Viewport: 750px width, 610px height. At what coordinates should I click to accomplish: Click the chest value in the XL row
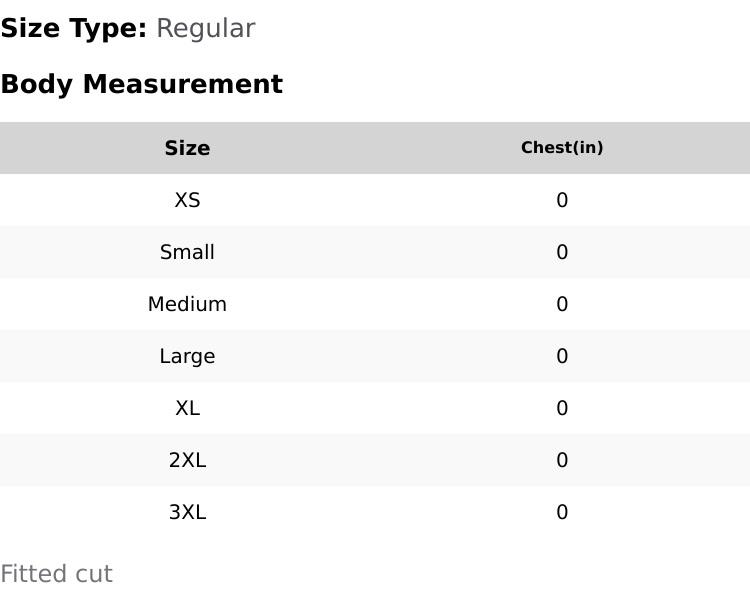562,408
